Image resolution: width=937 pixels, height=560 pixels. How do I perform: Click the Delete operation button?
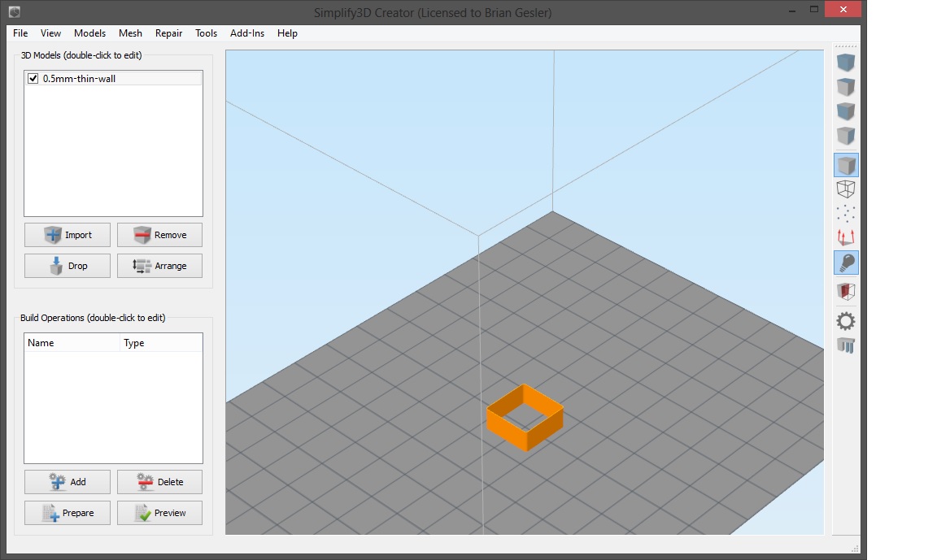pyautogui.click(x=159, y=482)
